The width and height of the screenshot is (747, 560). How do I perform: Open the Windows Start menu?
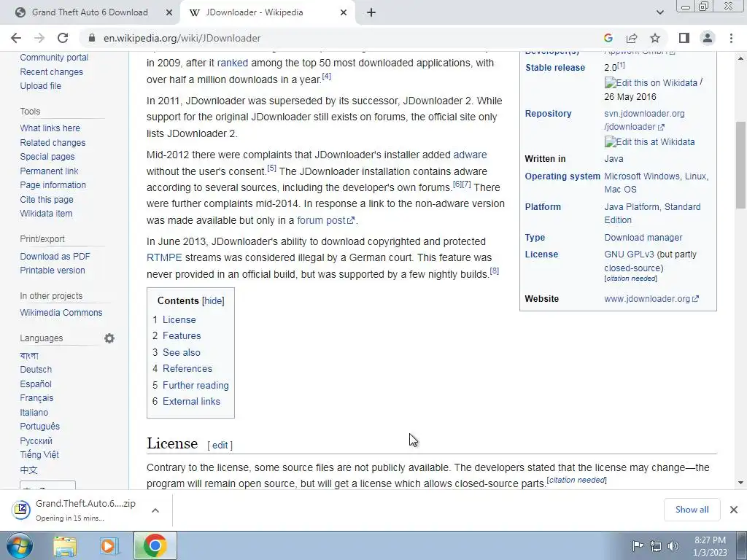click(x=19, y=545)
